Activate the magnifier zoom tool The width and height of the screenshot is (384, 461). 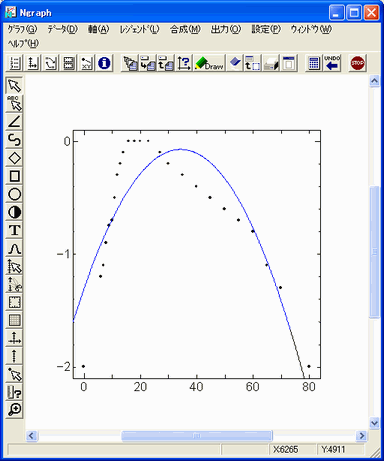point(14,409)
